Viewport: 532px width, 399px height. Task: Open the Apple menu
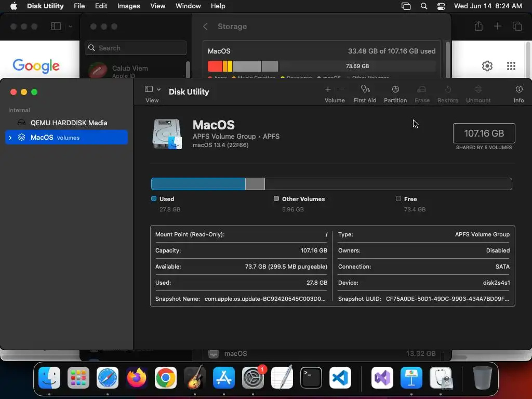(14, 6)
